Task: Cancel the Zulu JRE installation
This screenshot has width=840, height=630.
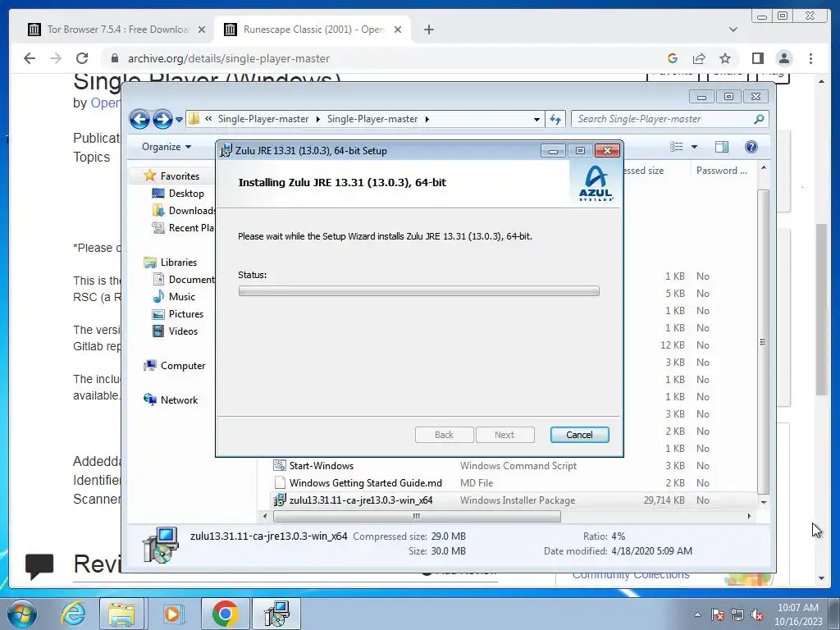Action: 579,435
